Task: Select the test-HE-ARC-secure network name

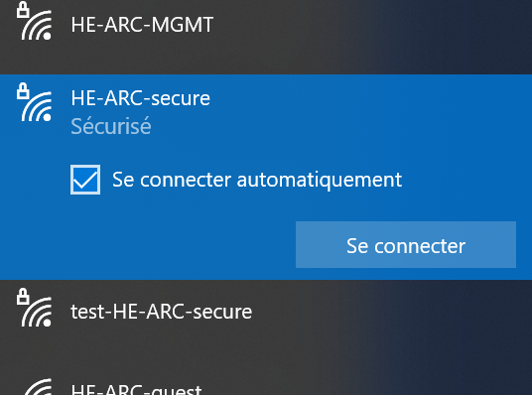Action: pyautogui.click(x=161, y=312)
